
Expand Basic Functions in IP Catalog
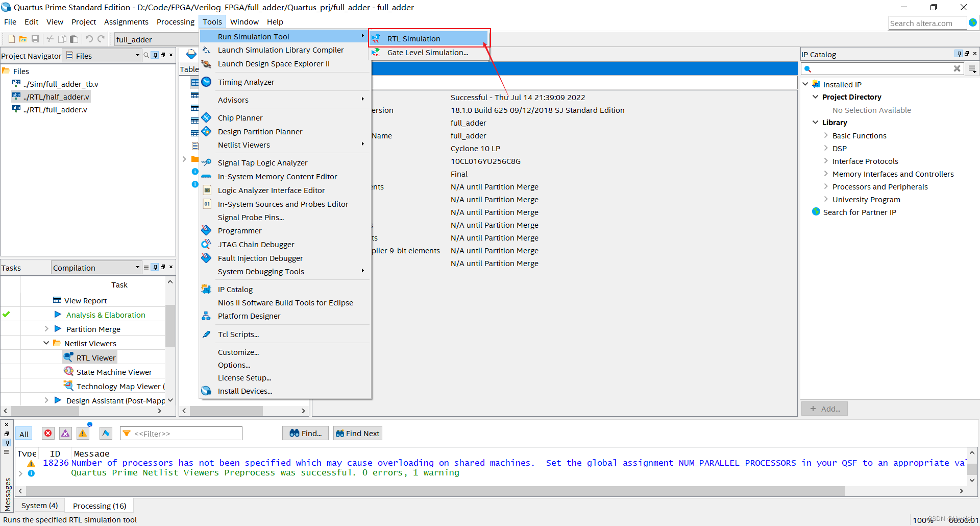(826, 135)
